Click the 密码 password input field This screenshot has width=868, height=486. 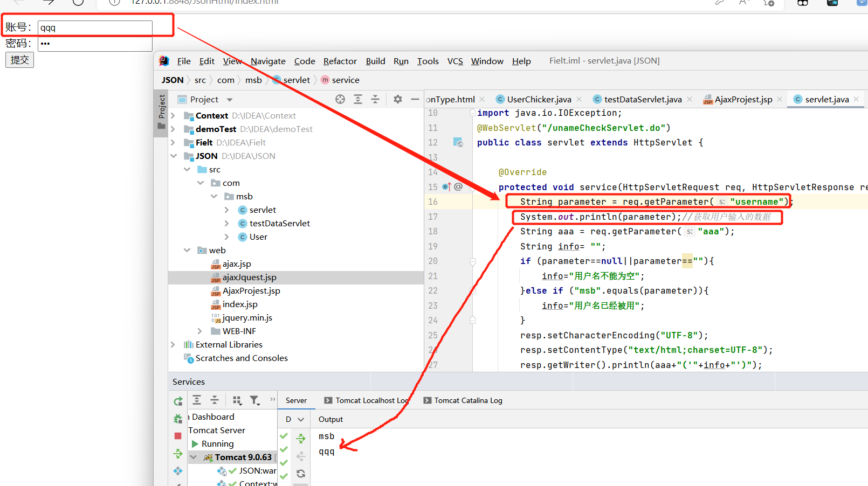click(95, 44)
